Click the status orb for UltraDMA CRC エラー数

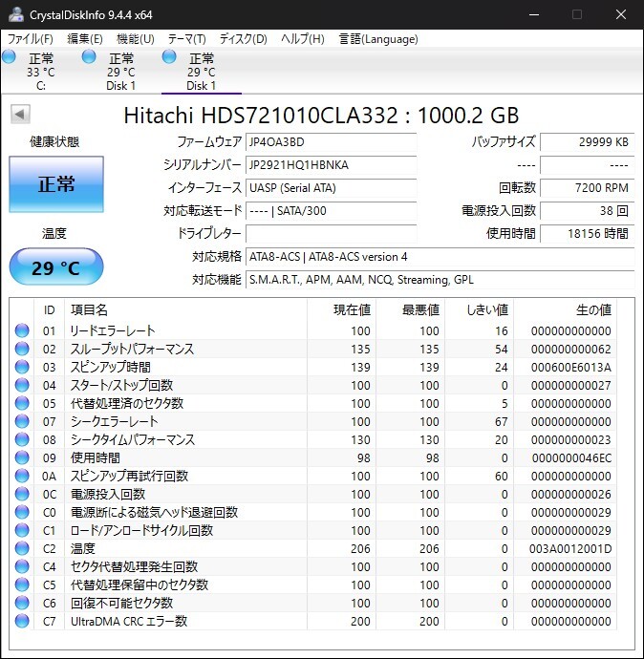[x=22, y=622]
